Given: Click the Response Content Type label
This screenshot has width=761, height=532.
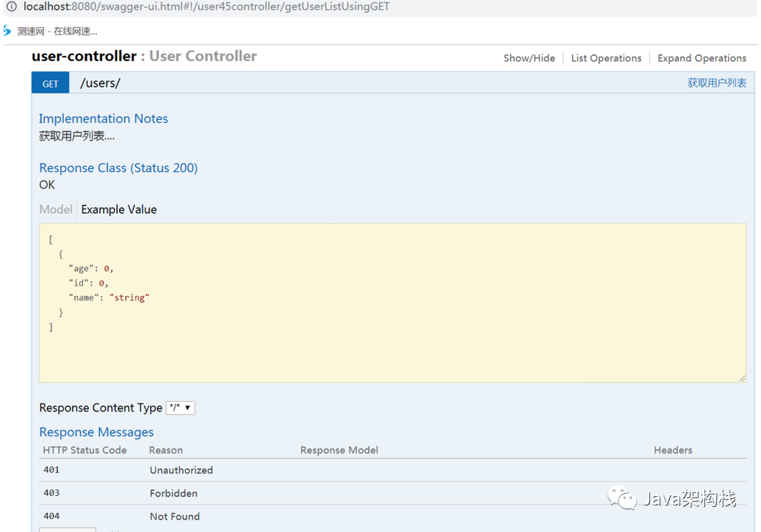Looking at the screenshot, I should [x=101, y=408].
